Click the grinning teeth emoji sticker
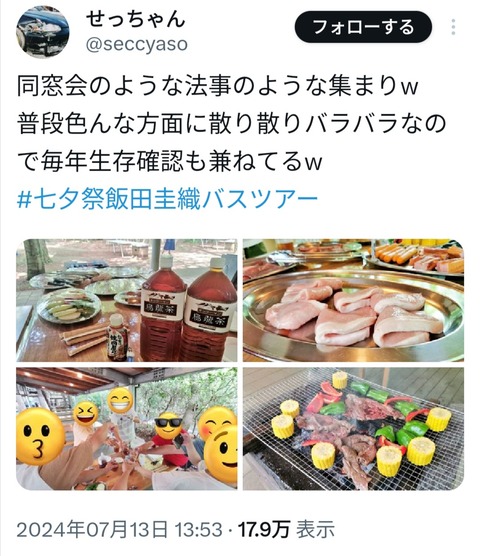Screen dimensions: 480x556 120,400
